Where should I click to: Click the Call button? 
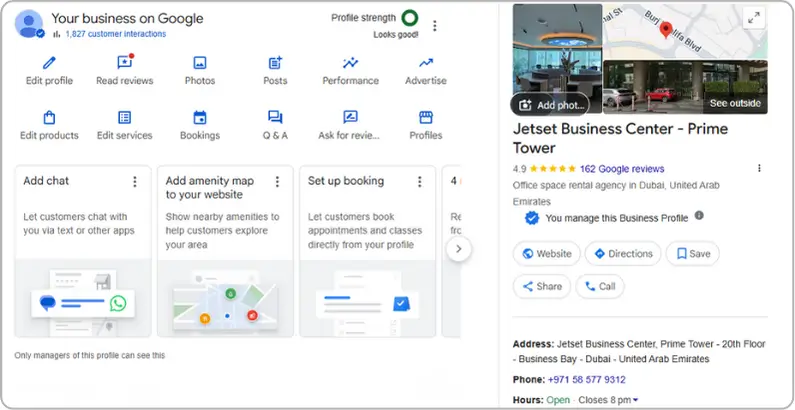[600, 286]
